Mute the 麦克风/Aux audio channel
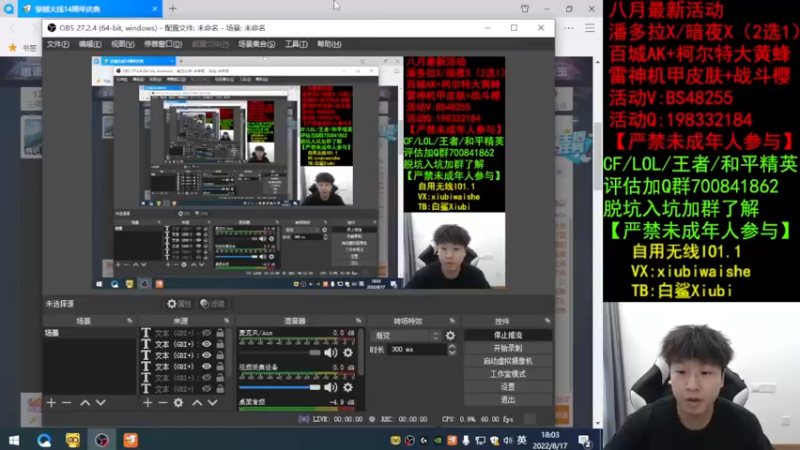The height and width of the screenshot is (450, 800). click(331, 353)
